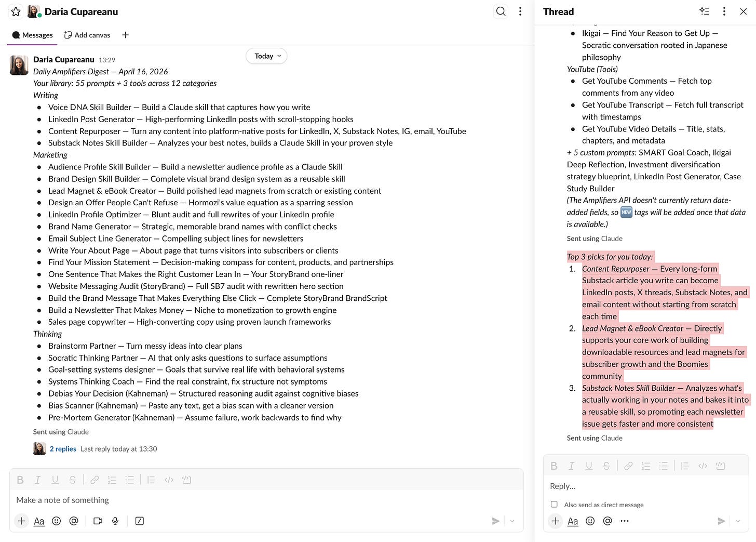Open emoji picker in main composer
The height and width of the screenshot is (542, 756).
click(57, 521)
